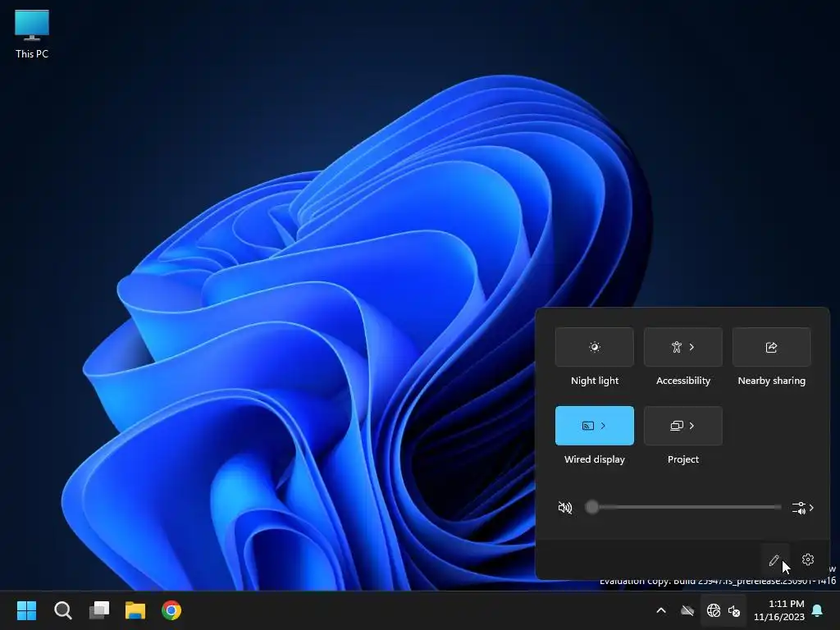Click the Wired display label text
Image resolution: width=840 pixels, height=630 pixels.
click(594, 459)
